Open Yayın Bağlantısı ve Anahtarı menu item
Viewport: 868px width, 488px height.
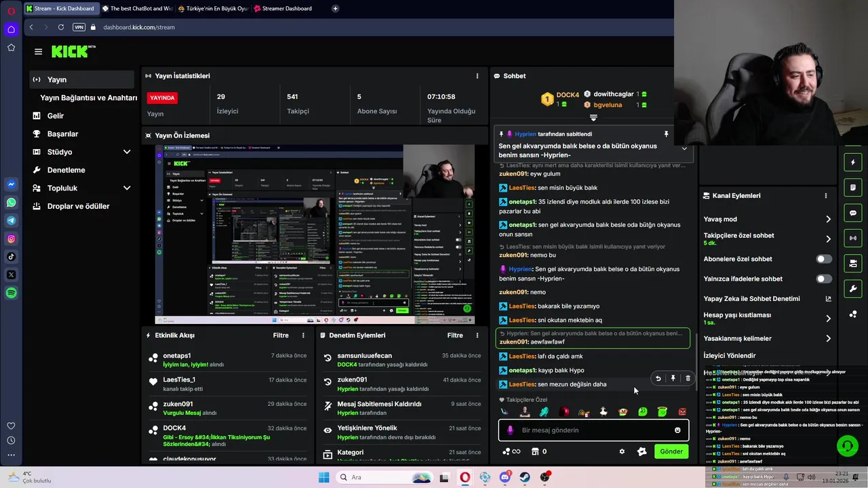[89, 98]
